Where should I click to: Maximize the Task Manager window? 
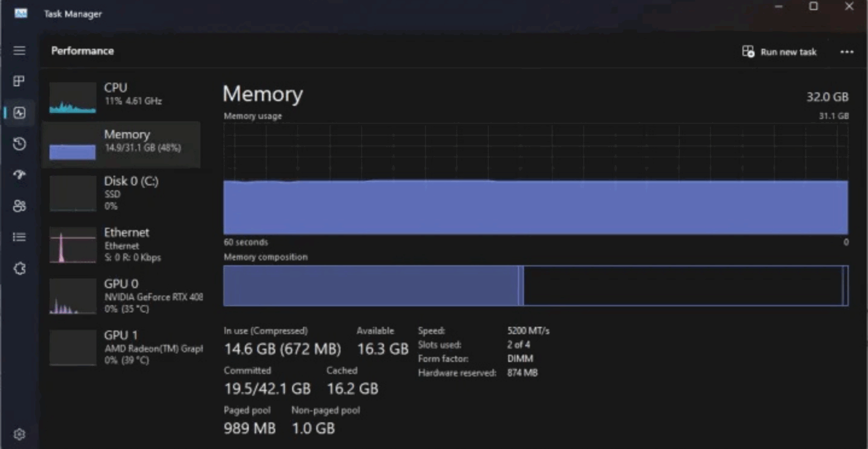pyautogui.click(x=813, y=7)
